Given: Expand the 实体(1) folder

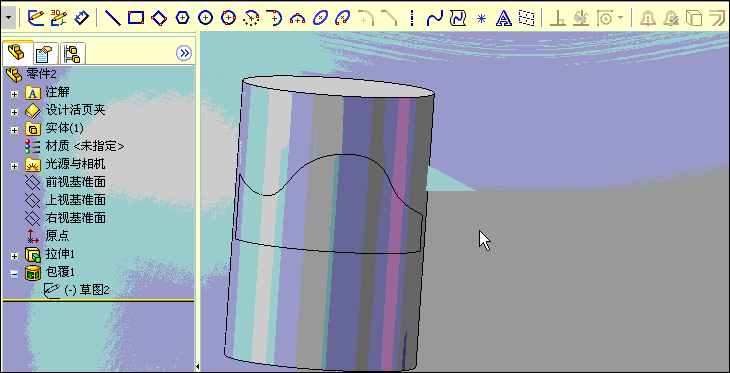Looking at the screenshot, I should tap(14, 130).
